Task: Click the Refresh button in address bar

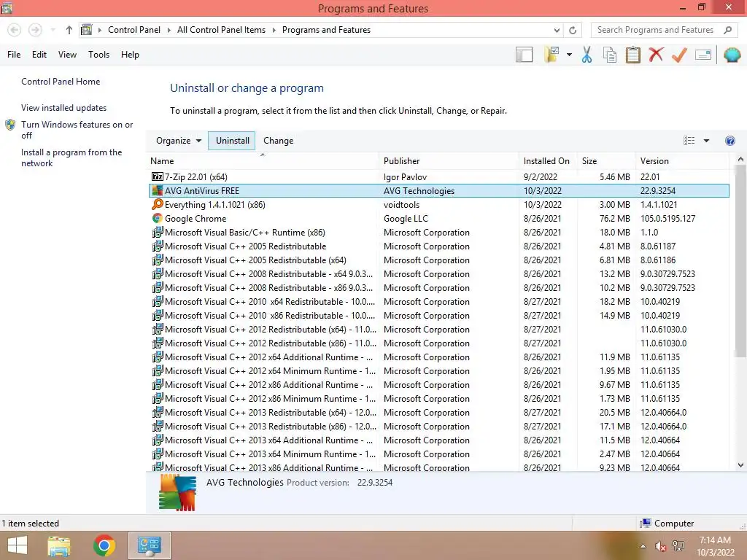Action: (x=573, y=30)
